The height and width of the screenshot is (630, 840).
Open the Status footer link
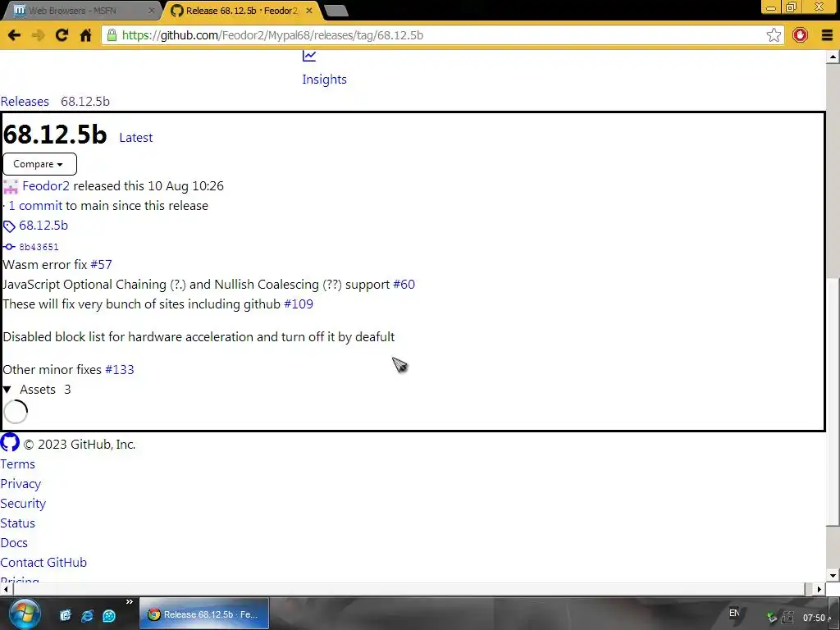tap(18, 523)
